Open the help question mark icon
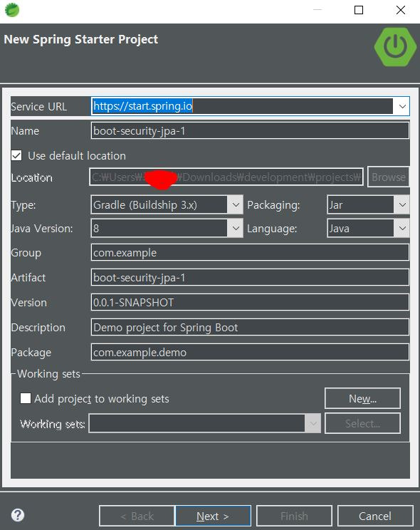The width and height of the screenshot is (420, 530). [18, 515]
